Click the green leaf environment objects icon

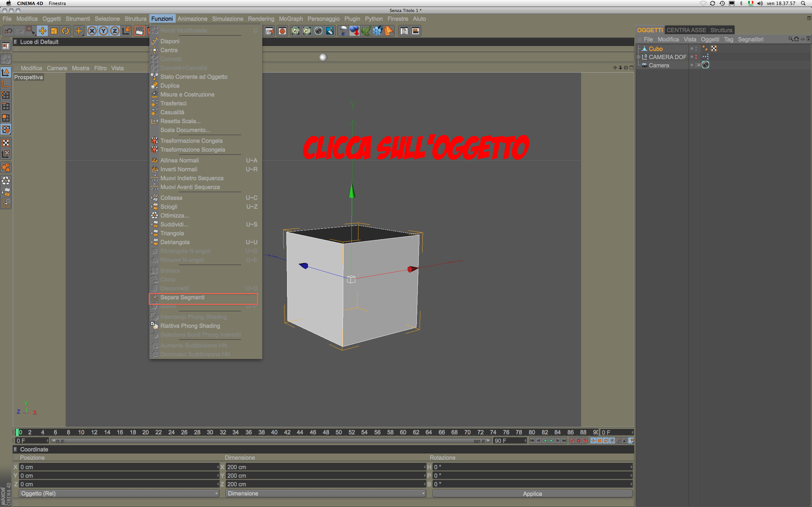click(x=366, y=31)
